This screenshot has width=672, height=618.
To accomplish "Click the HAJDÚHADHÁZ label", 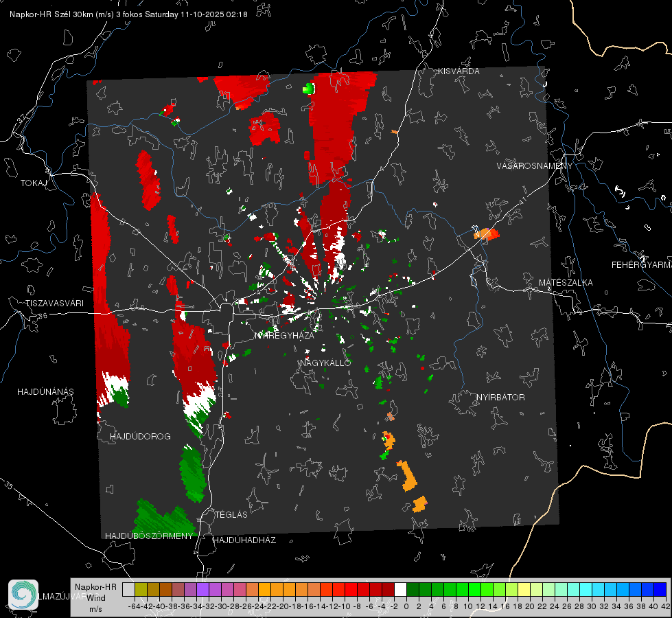I will click(x=244, y=540).
